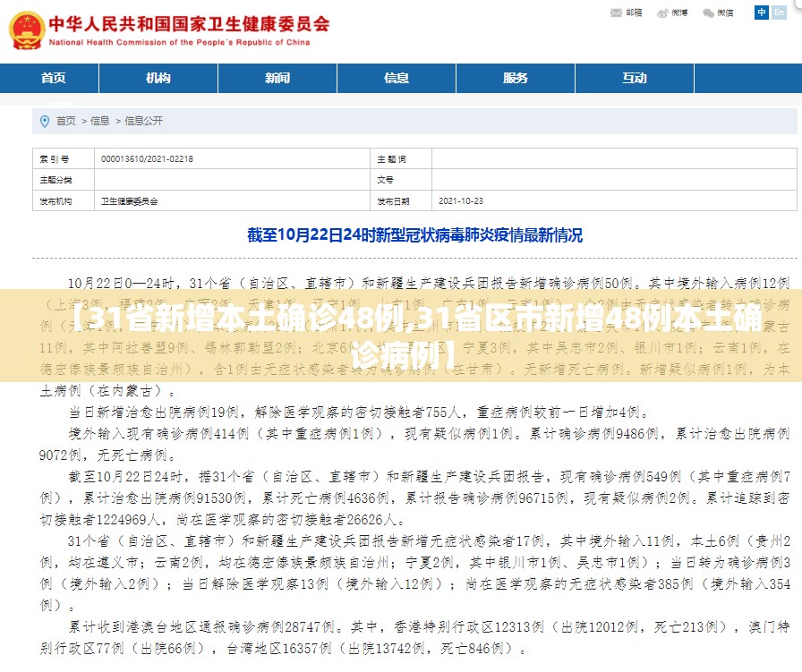Switch language to English En

click(x=779, y=13)
